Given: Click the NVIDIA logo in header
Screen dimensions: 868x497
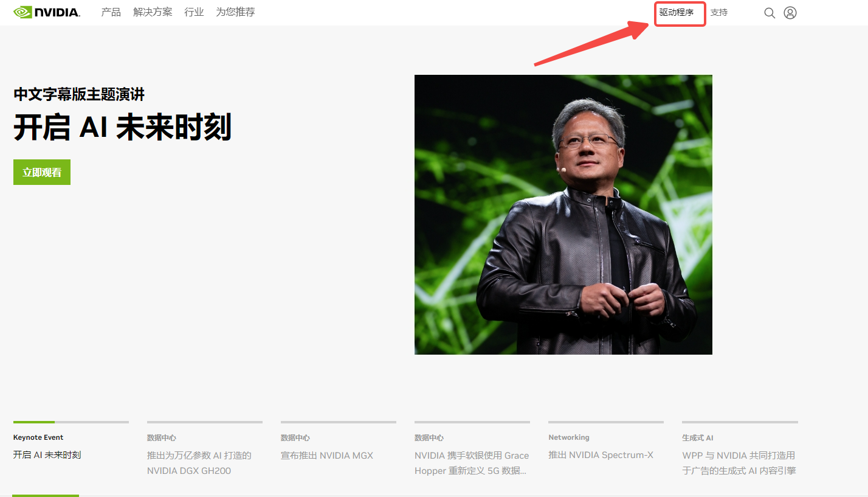Looking at the screenshot, I should pos(47,12).
